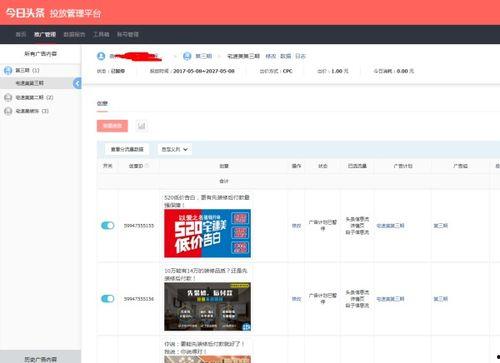Open ad plan link in row 59947555155

point(390,226)
